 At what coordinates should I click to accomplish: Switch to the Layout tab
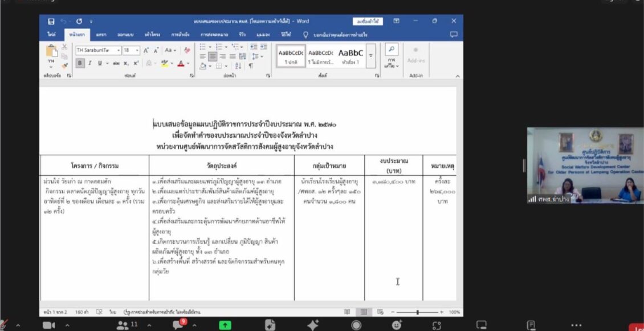[152, 35]
